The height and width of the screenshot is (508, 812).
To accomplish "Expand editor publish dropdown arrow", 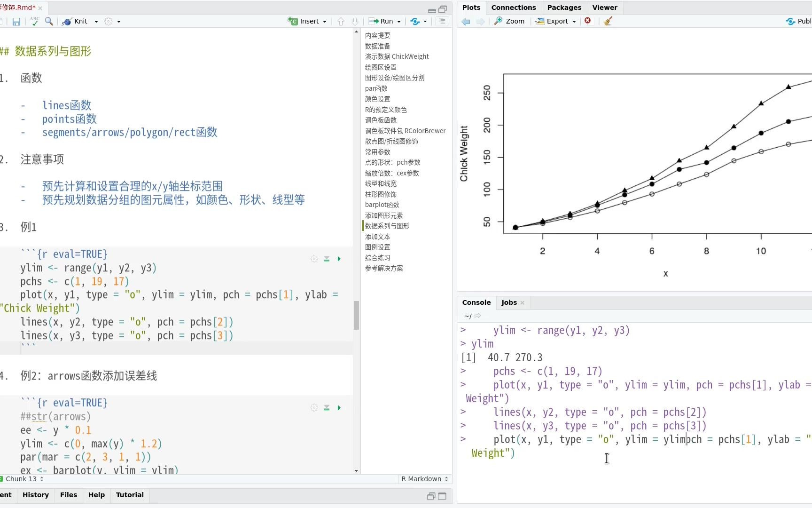I will (x=425, y=22).
